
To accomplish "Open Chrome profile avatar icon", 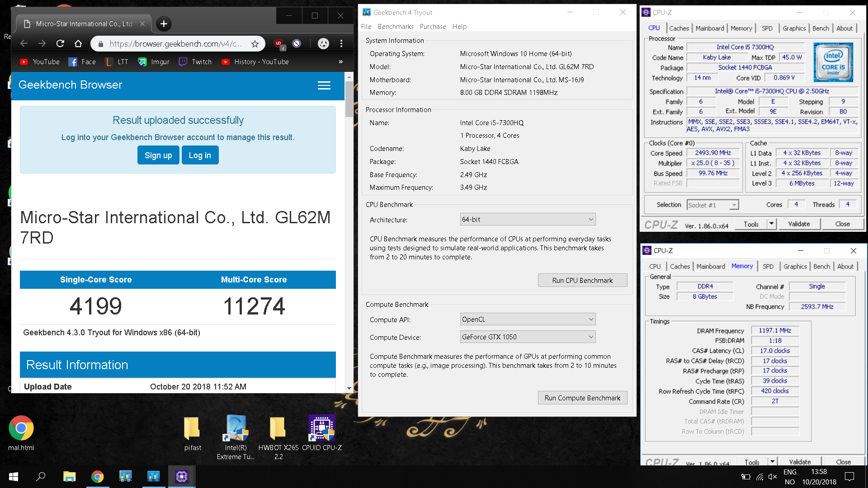I will click(x=323, y=43).
